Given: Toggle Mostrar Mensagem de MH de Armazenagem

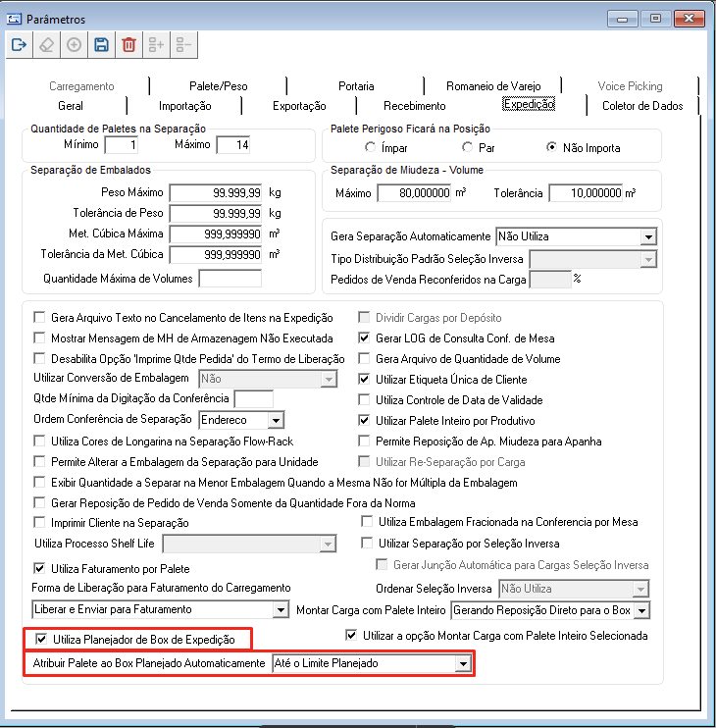Looking at the screenshot, I should tap(39, 338).
